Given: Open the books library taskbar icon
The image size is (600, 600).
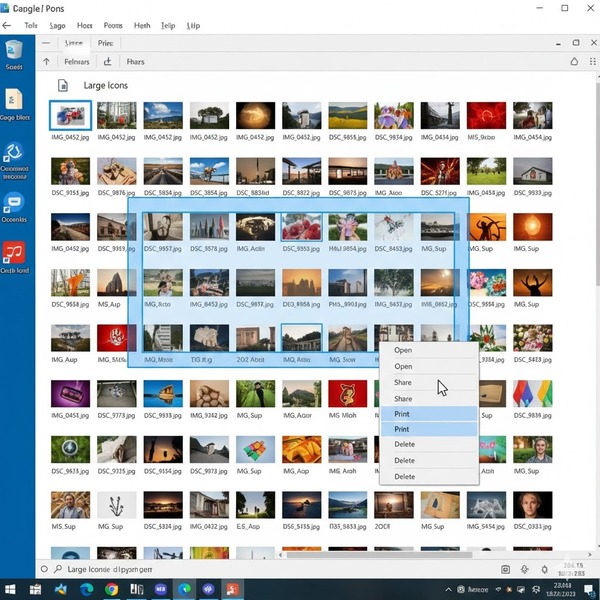Looking at the screenshot, I should point(137,589).
